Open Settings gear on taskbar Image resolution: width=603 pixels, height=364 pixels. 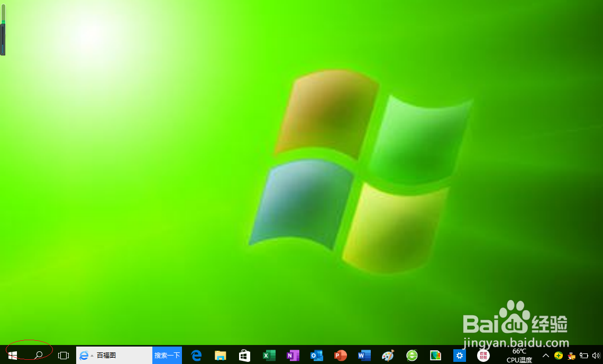460,356
